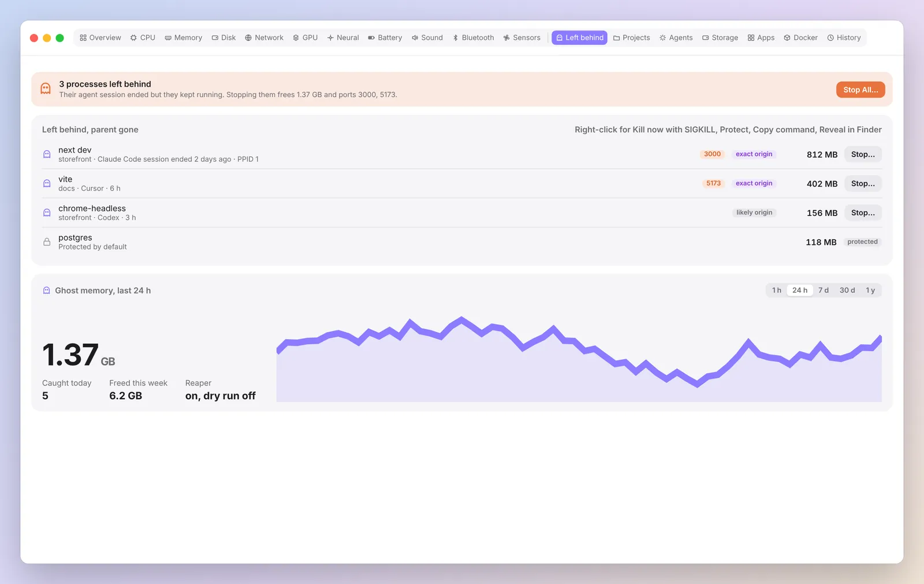The width and height of the screenshot is (924, 584).
Task: Click the ghost icon beside vite
Action: (47, 184)
